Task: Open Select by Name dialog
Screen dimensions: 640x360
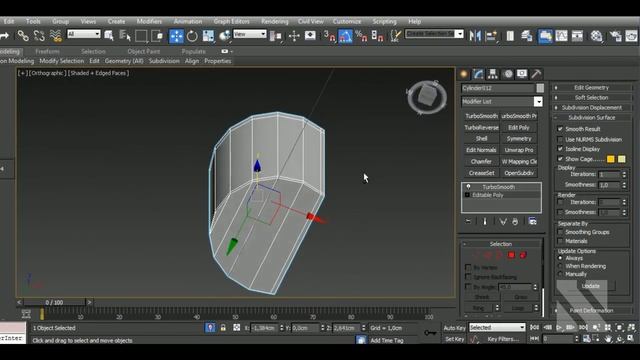Action: [x=125, y=36]
